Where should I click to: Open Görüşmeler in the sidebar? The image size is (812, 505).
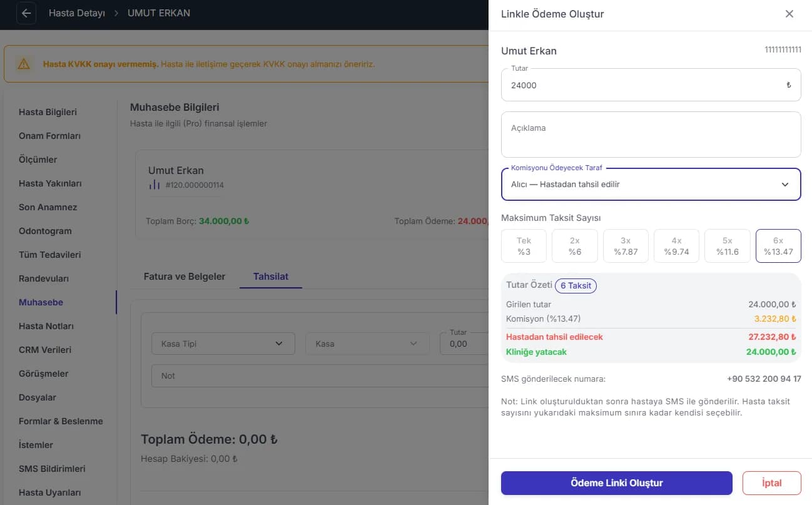(x=43, y=374)
